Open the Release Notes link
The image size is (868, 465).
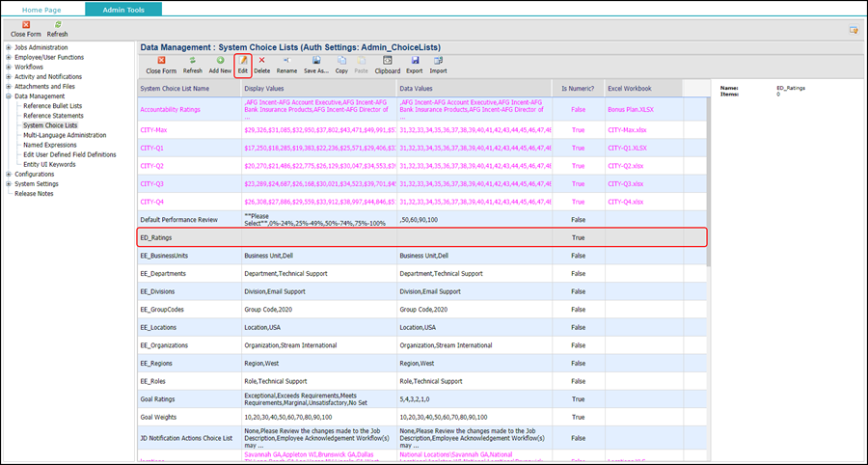(x=34, y=193)
